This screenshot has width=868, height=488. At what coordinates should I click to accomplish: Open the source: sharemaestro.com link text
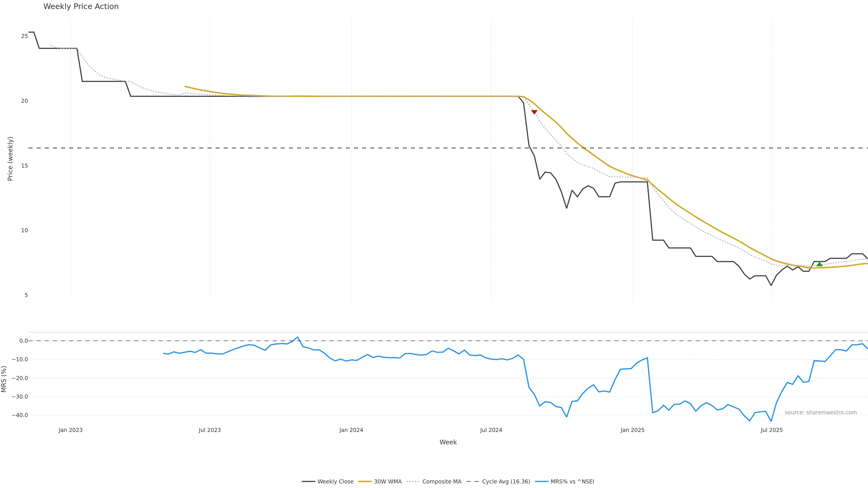821,413
